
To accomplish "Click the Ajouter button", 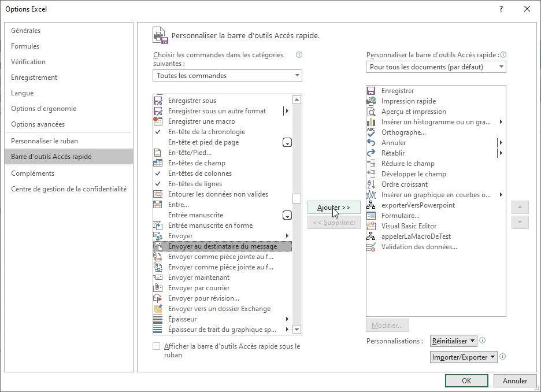I will pos(334,207).
